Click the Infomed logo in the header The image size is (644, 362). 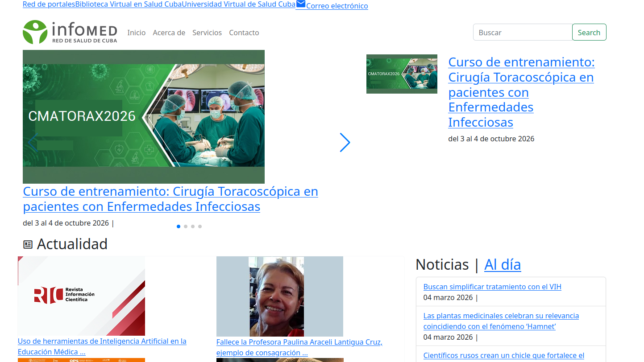[x=70, y=32]
